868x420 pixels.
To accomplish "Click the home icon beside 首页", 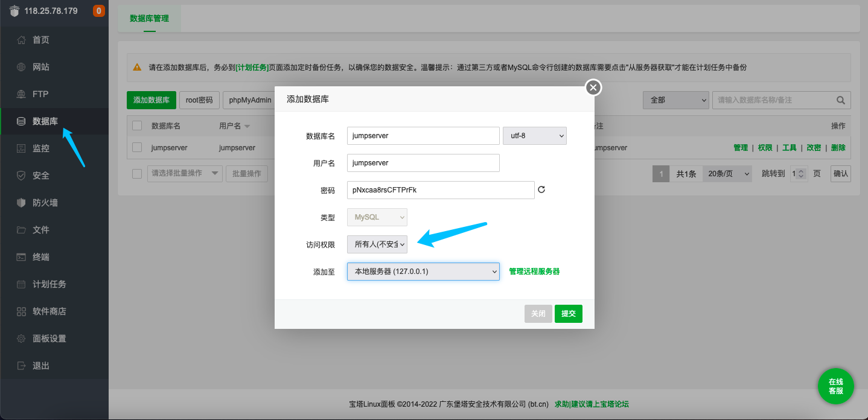I will coord(21,40).
